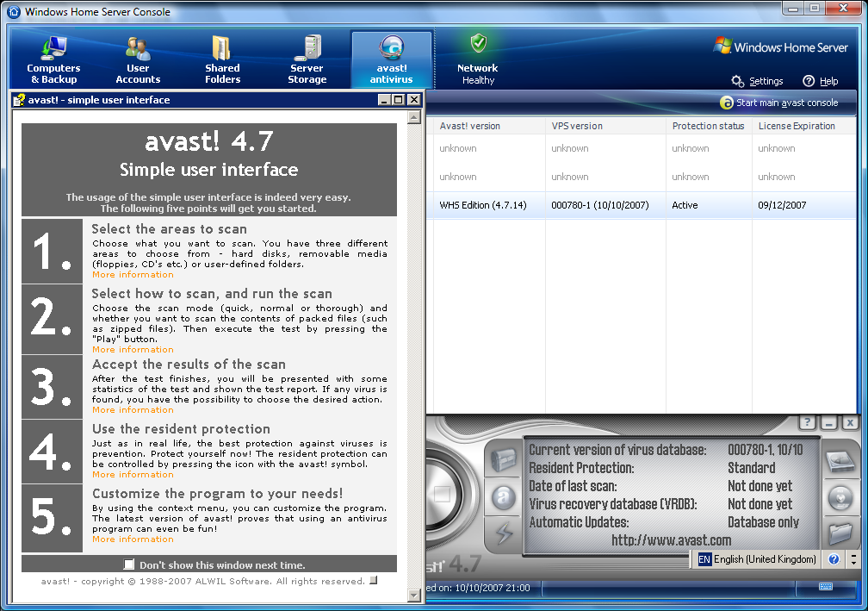The image size is (868, 611).
Task: Sort by the Avast! version column header
Action: 489,126
